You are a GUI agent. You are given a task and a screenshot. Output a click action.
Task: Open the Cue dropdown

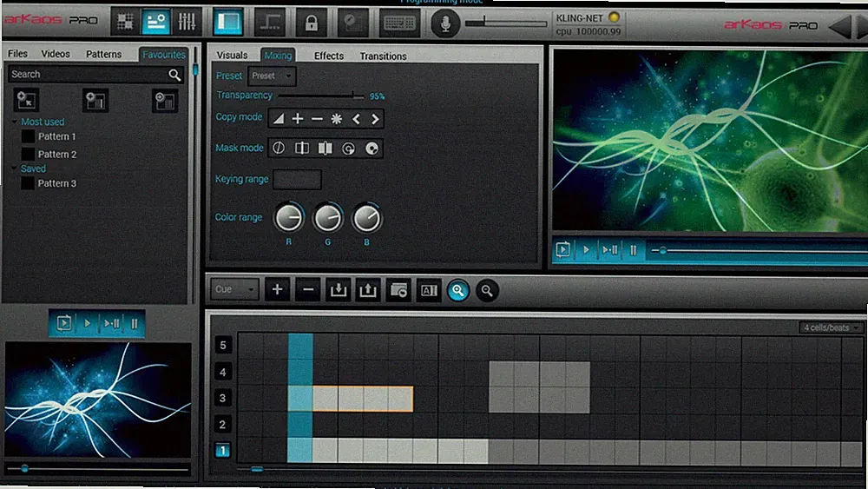click(x=234, y=289)
